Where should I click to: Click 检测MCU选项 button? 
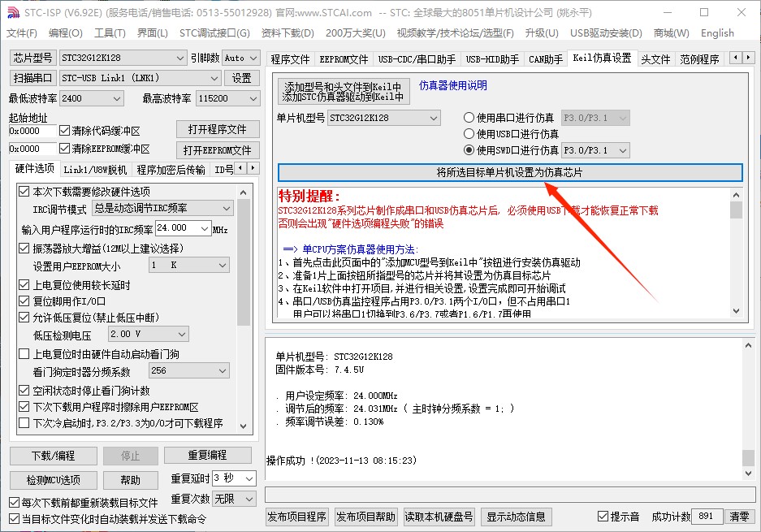click(x=54, y=480)
